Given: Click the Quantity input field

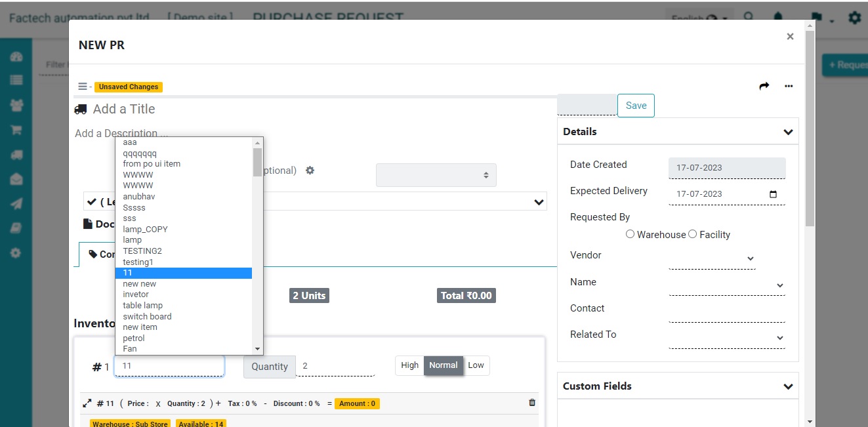Looking at the screenshot, I should coord(335,366).
